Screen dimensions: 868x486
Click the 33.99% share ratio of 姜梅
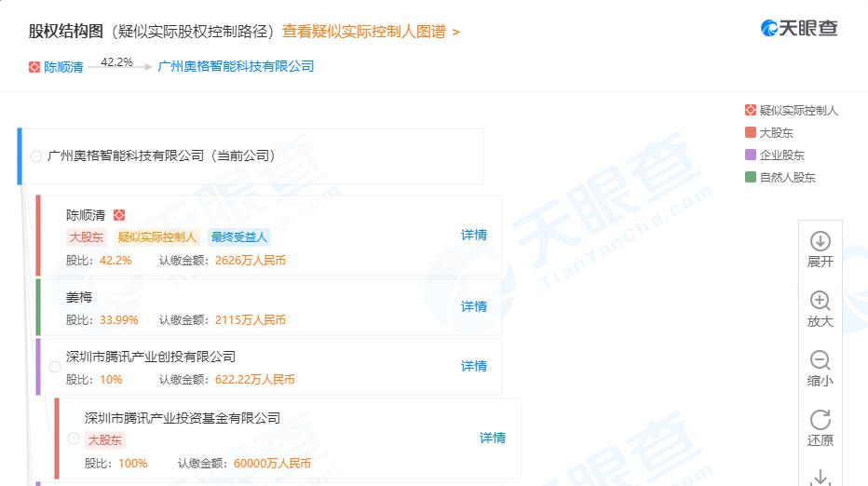118,320
